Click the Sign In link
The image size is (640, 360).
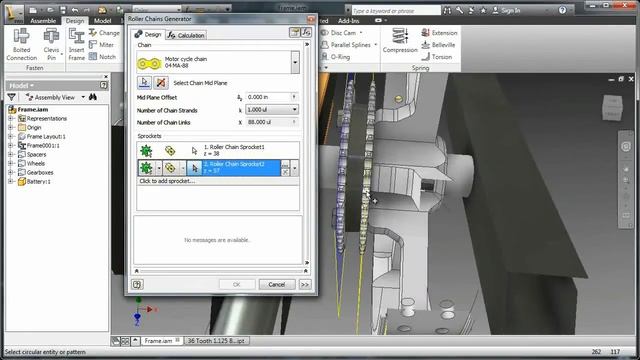click(506, 11)
